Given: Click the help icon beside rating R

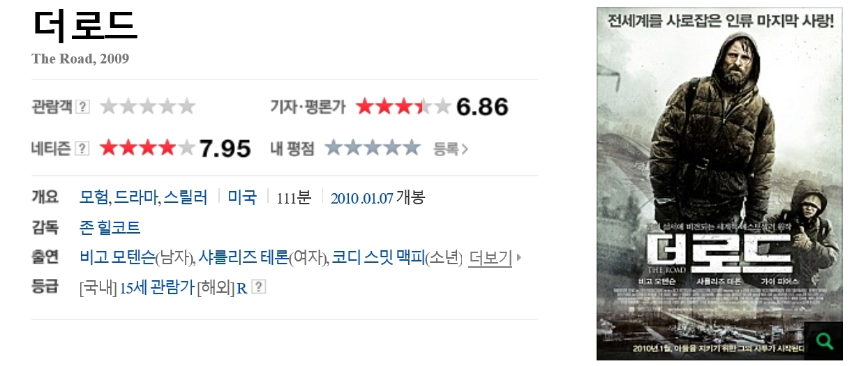Looking at the screenshot, I should coord(258,287).
